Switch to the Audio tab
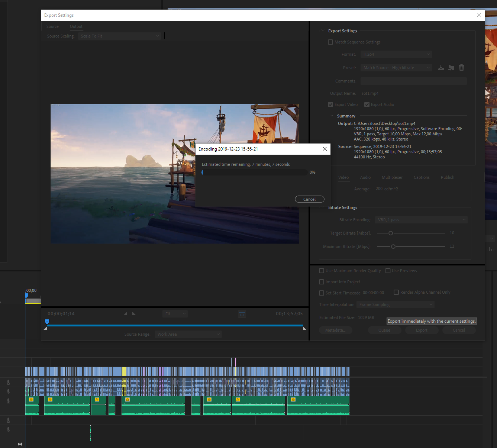The image size is (497, 448). click(365, 177)
